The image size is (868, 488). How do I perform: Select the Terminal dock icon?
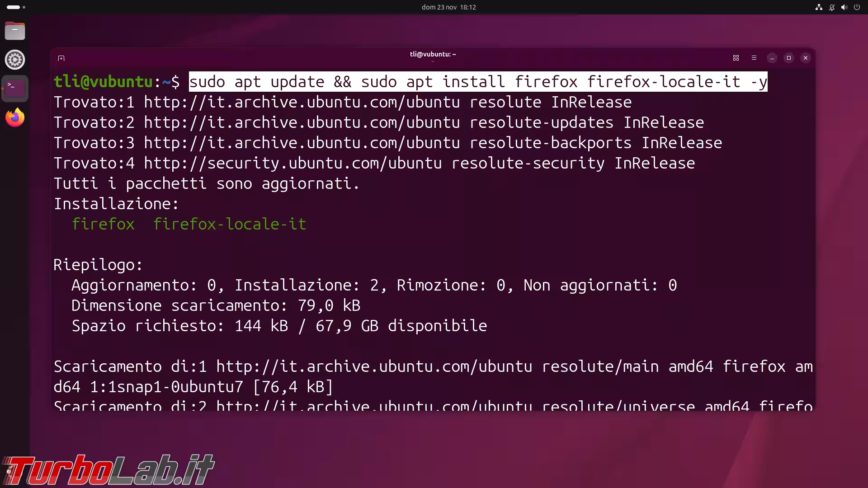(x=15, y=89)
